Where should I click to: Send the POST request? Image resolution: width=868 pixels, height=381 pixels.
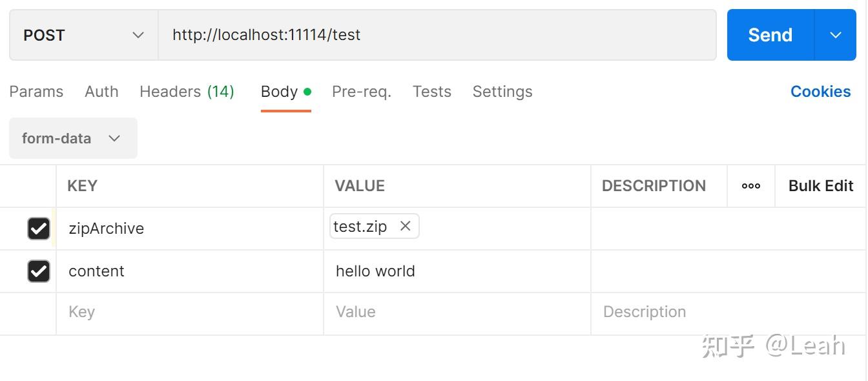(769, 35)
